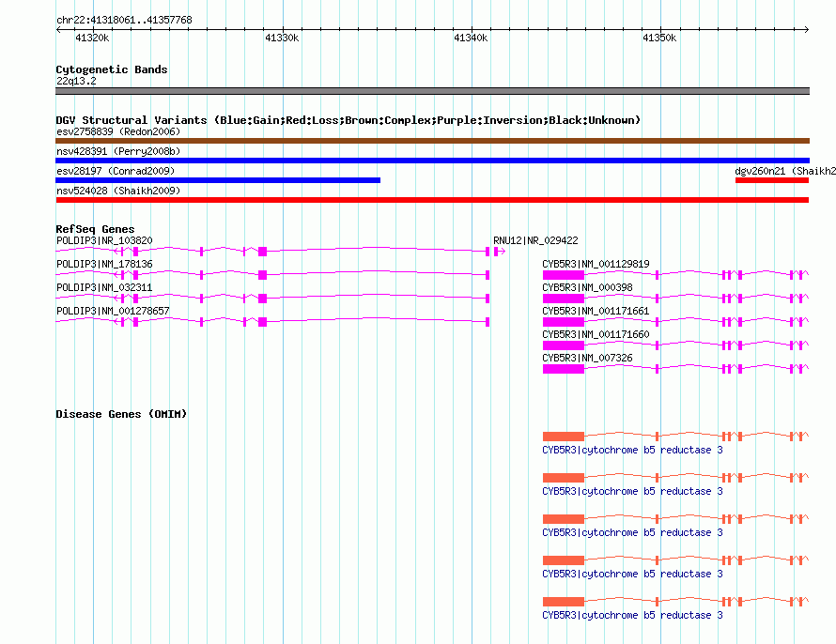This screenshot has height=644, width=836.
Task: Open the topmost CYB5R3 cytochrome b5 reductase 3 link
Action: click(632, 450)
